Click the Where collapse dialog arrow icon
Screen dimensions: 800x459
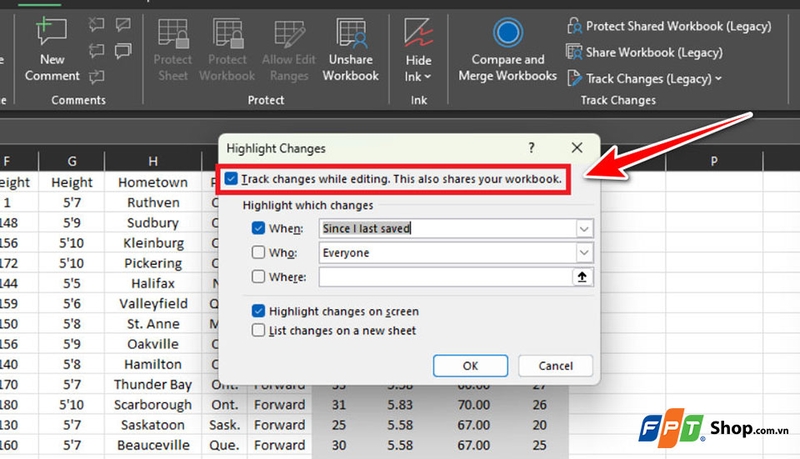(582, 277)
